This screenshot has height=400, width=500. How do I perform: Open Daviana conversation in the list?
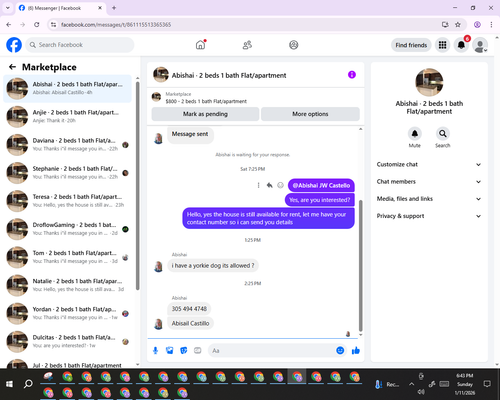pyautogui.click(x=67, y=145)
